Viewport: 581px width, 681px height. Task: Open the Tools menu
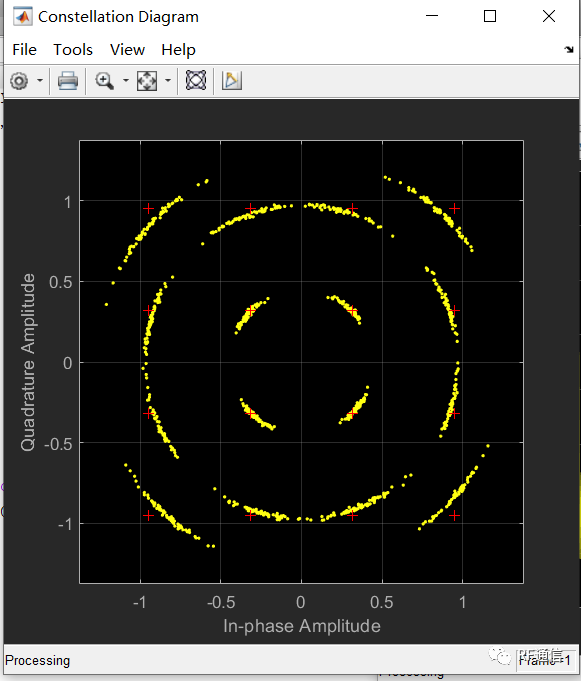tap(73, 50)
